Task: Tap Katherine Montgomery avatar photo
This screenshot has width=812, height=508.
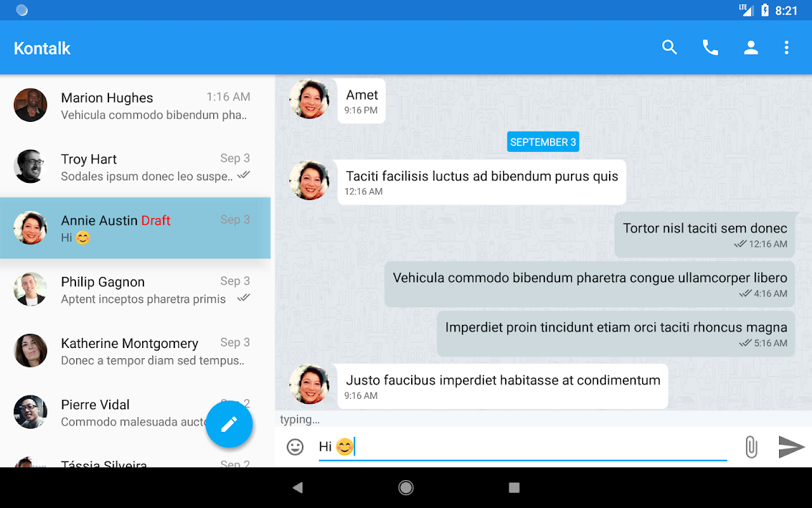Action: pyautogui.click(x=30, y=351)
